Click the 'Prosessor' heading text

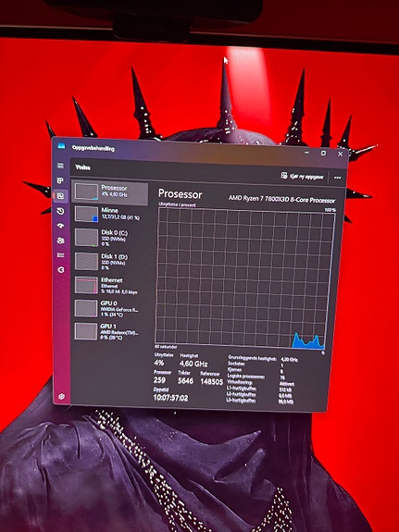(180, 194)
